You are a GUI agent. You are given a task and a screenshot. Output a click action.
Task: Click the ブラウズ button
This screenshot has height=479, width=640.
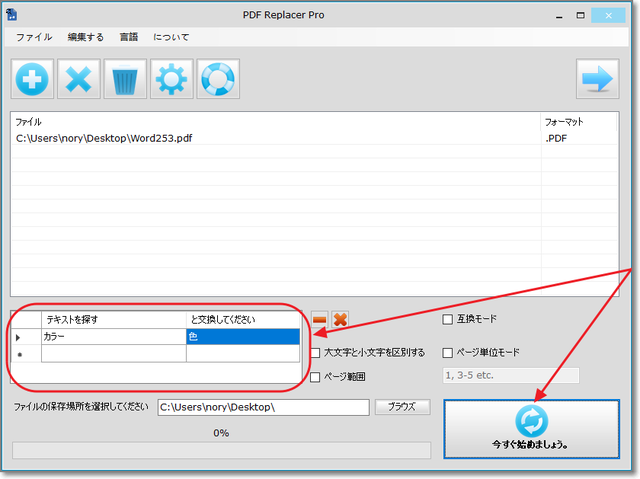402,407
